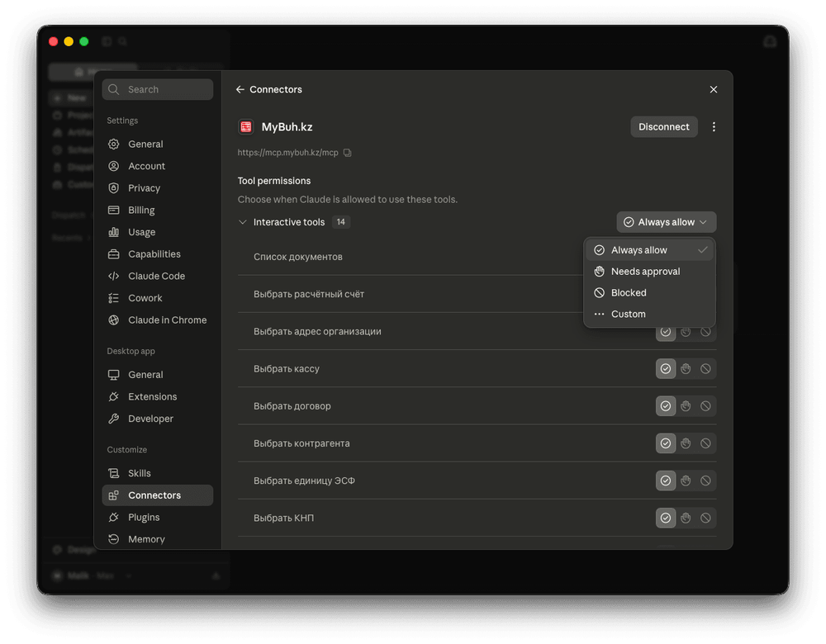This screenshot has height=644, width=826.
Task: Open the Billing settings page
Action: pyautogui.click(x=158, y=210)
